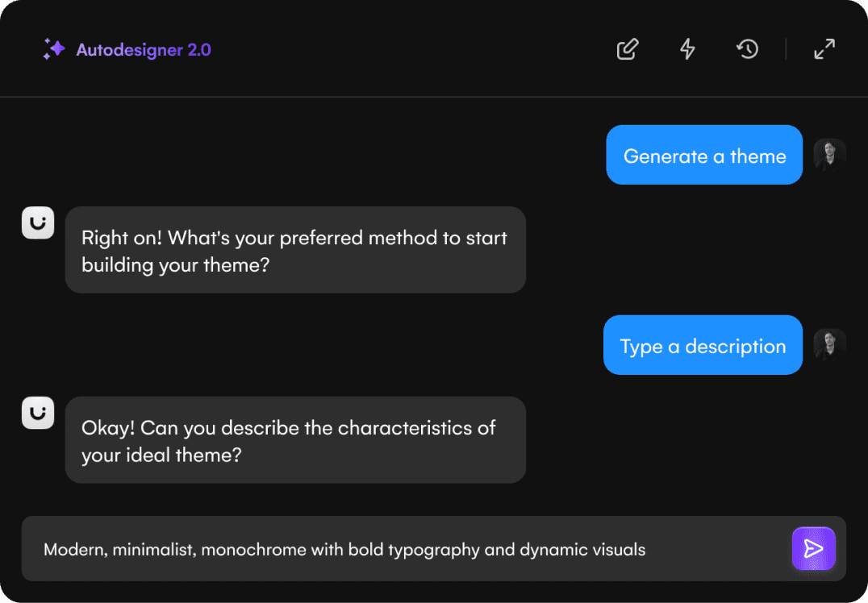Click the "Okay! Can you describe" message bubble
Viewport: 868px width, 603px height.
click(295, 440)
